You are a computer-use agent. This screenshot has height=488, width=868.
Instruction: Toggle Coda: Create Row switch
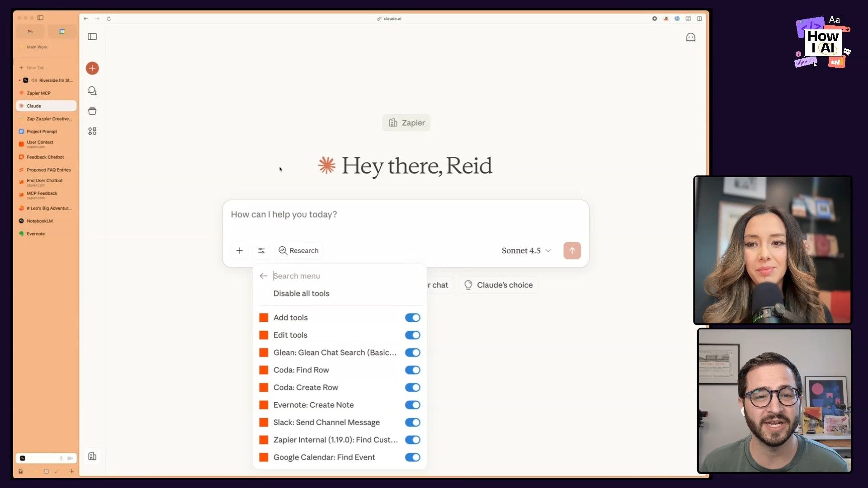[412, 388]
